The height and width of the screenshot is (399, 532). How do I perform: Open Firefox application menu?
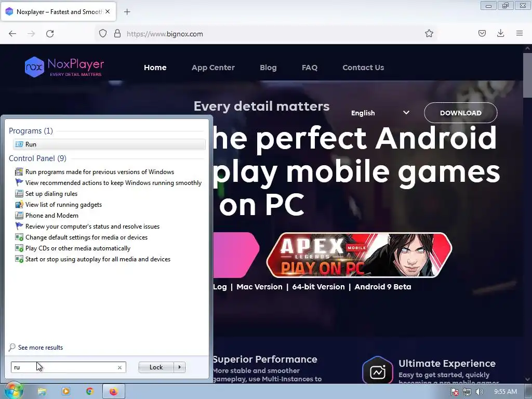pyautogui.click(x=520, y=33)
